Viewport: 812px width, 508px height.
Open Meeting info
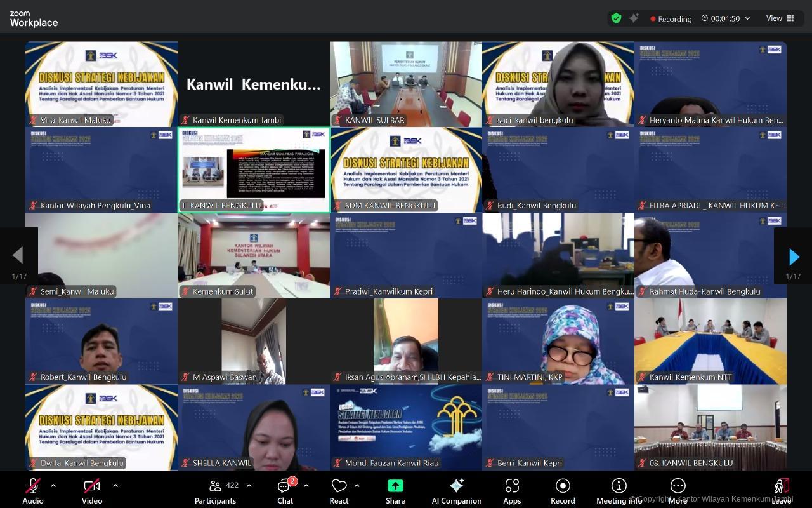(619, 491)
